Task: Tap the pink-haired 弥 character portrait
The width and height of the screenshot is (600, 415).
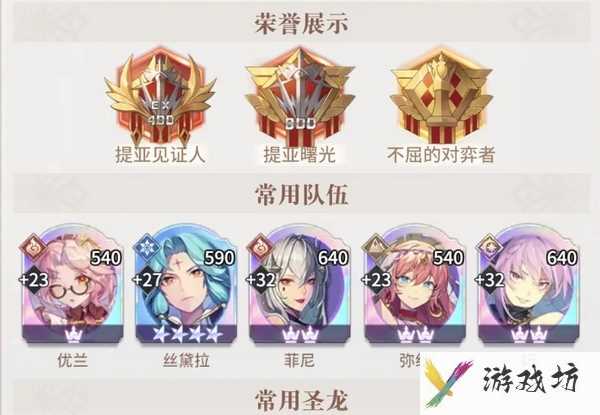Action: click(x=415, y=284)
